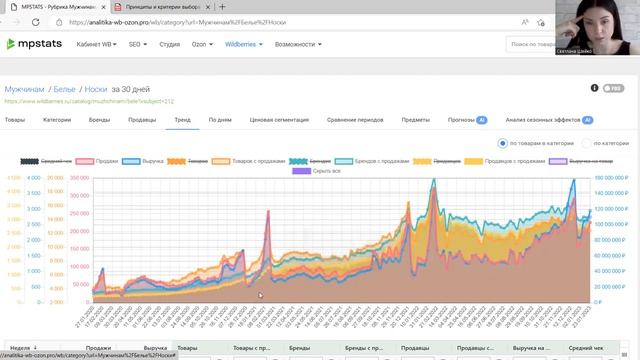The image size is (640, 360).
Task: Click the browser address bar URL
Action: (x=178, y=22)
